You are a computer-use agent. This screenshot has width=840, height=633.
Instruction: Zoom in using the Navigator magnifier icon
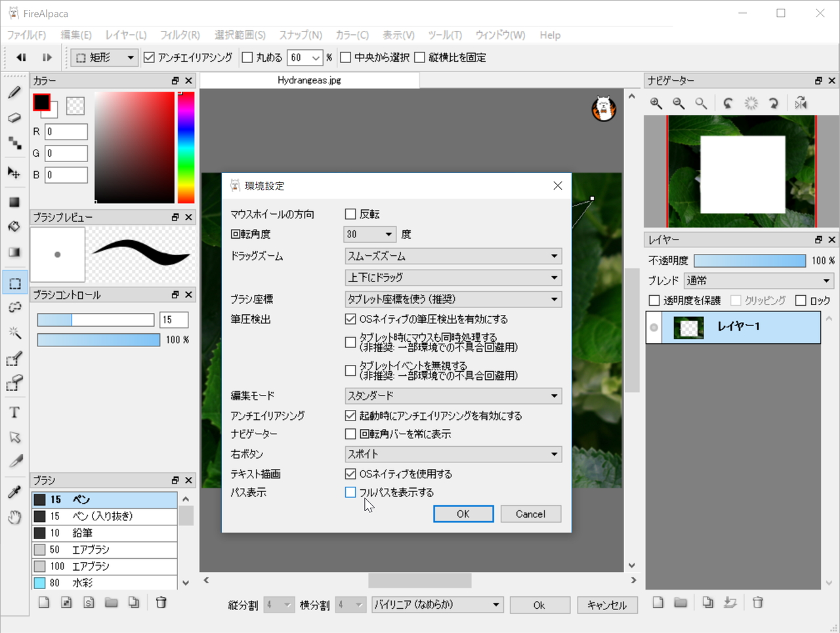[x=655, y=103]
